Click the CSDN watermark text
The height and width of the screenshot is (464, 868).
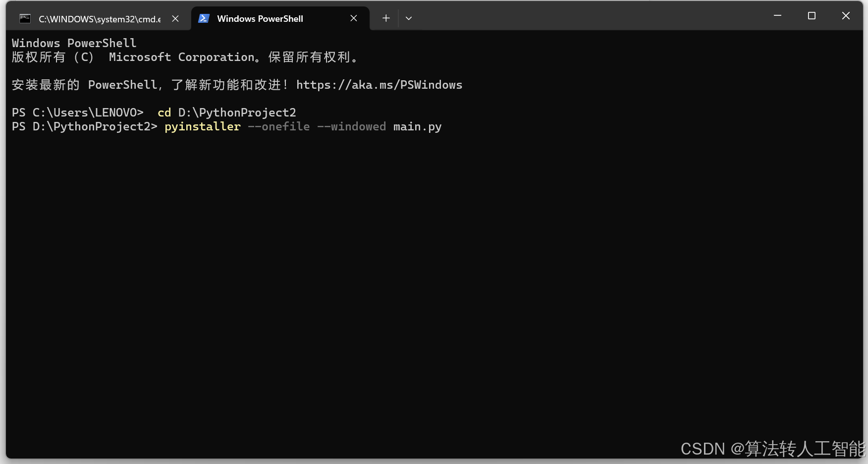click(x=771, y=449)
